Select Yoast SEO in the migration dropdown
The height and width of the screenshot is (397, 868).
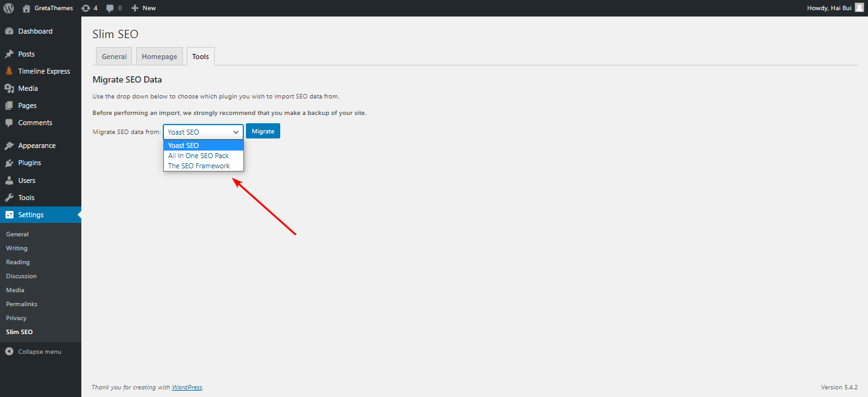click(183, 145)
